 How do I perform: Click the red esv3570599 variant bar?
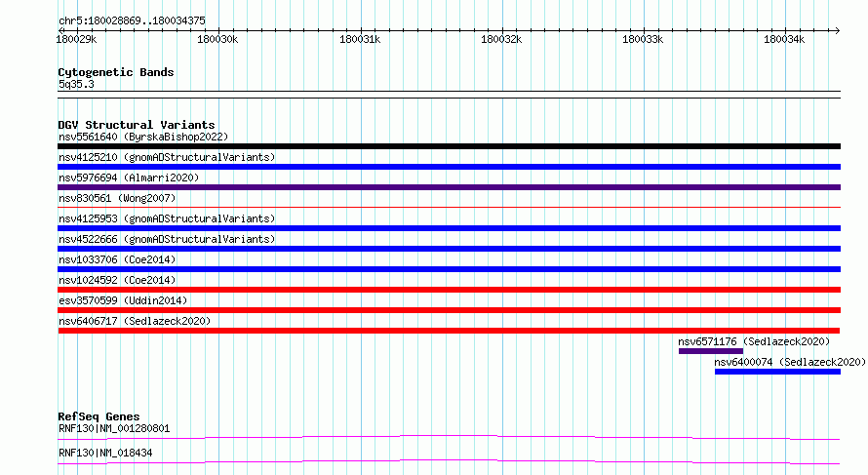(449, 310)
